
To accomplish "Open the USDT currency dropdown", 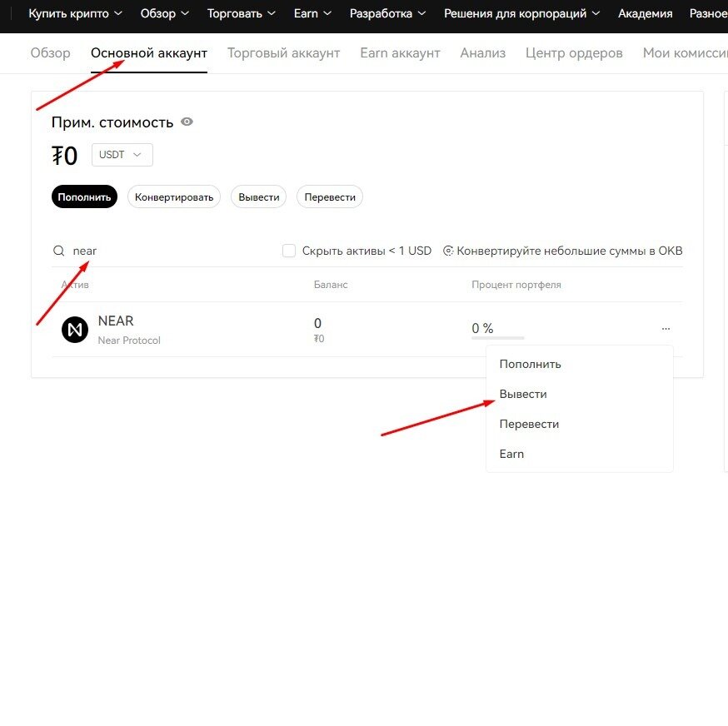I will click(x=122, y=154).
